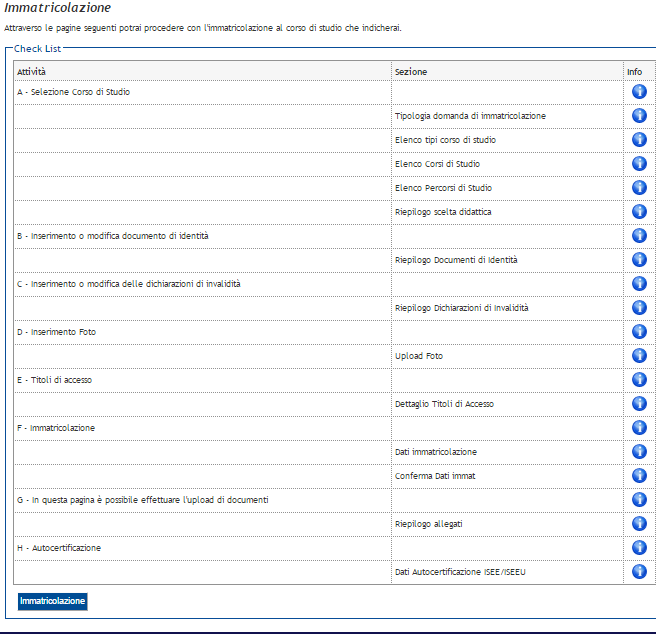Screen dimensions: 656x634
Task: Open info icon for A - Selezione Corso di Studio
Action: [639, 91]
